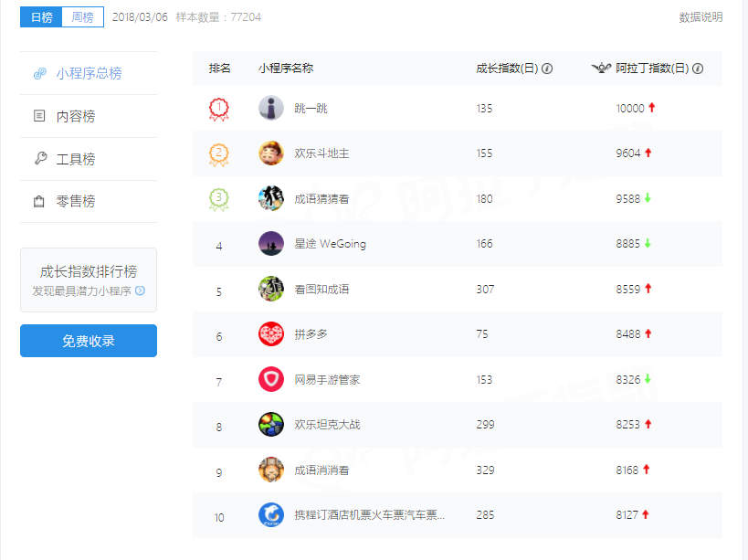Click the 阿拉丁指数(日) column header text
Screen dimensions: 748x560
[652, 69]
